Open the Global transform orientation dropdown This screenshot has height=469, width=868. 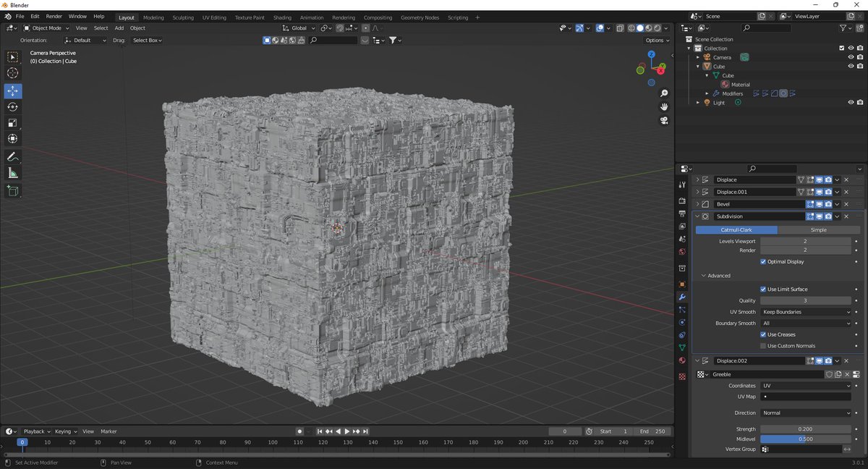298,28
